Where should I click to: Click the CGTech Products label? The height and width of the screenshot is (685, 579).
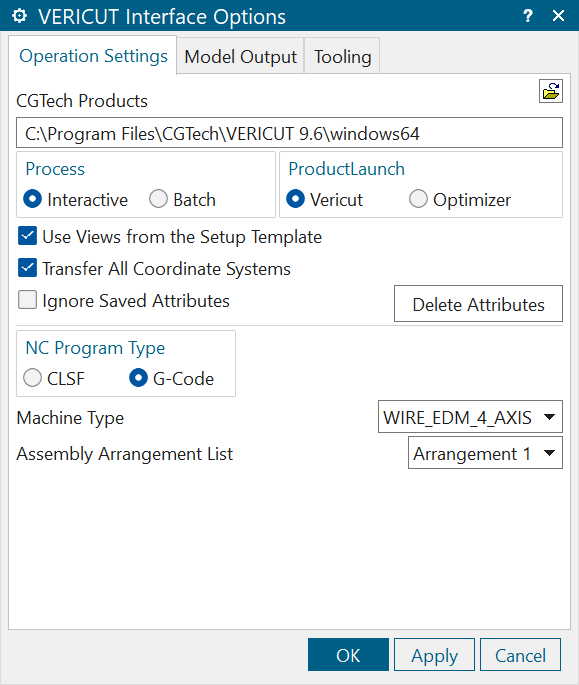pos(82,101)
